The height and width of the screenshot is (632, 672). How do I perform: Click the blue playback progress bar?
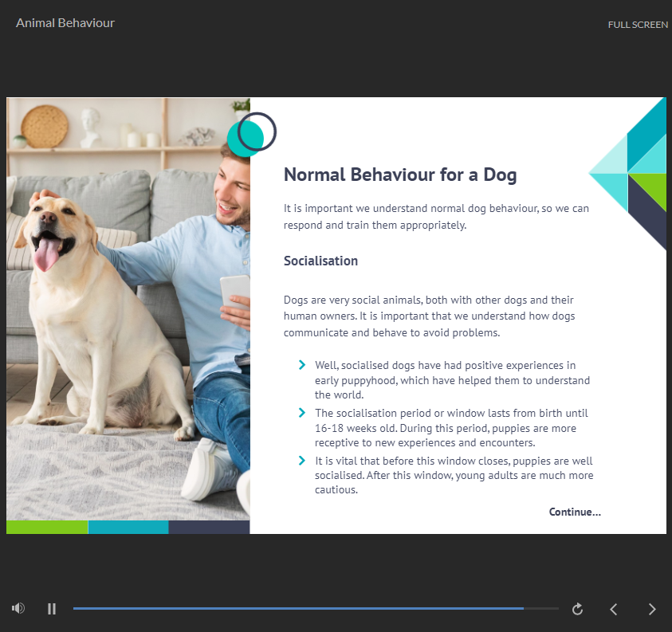[298, 608]
